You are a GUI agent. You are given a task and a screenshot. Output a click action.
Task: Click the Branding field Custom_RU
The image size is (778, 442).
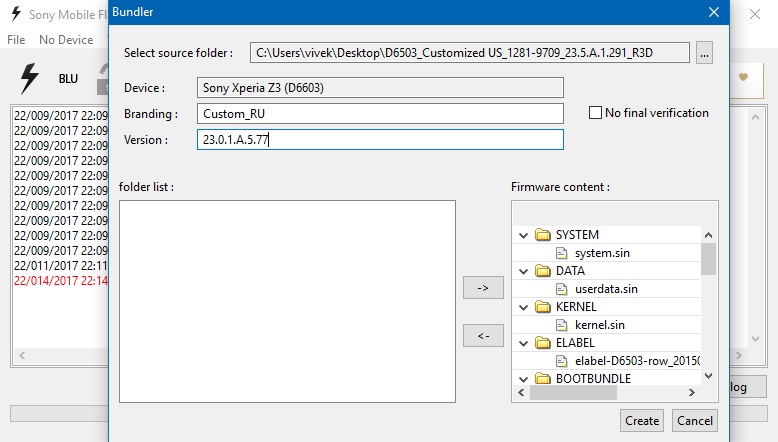point(380,114)
